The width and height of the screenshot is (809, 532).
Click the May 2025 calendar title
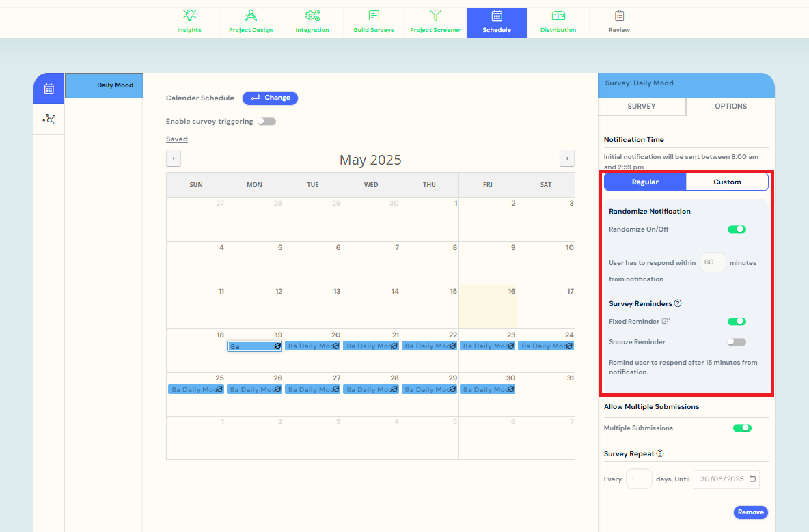(370, 160)
